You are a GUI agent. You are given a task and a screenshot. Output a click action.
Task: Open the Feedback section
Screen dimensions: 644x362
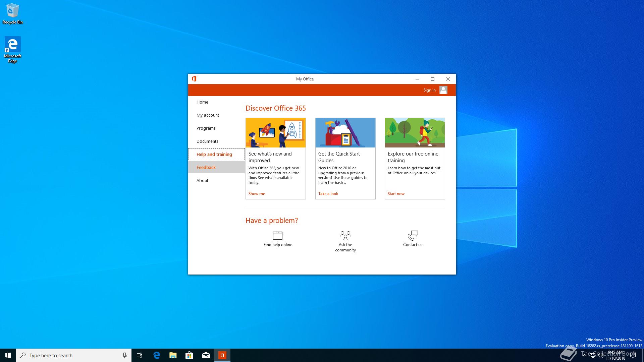[x=216, y=167]
